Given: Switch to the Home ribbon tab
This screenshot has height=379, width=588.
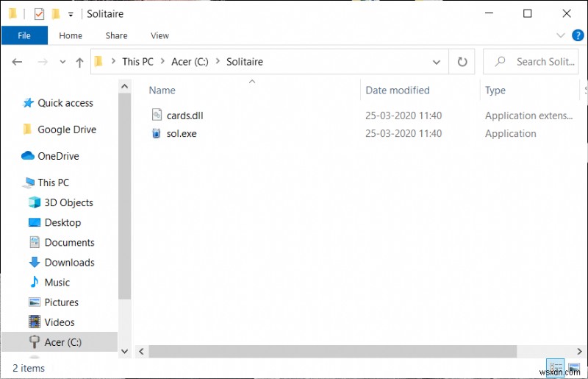Looking at the screenshot, I should point(71,35).
